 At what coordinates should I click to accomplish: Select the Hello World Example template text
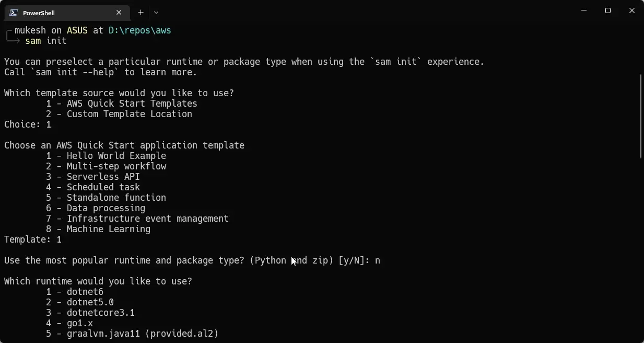[116, 155]
